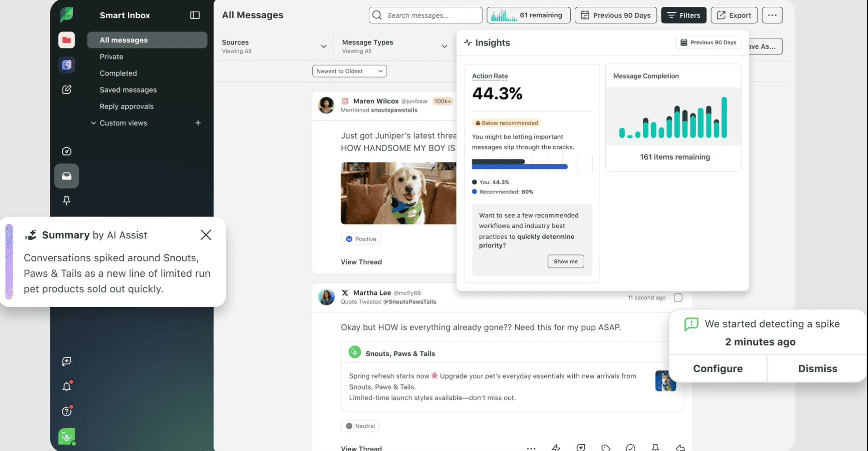This screenshot has width=868, height=451.
Task: Open the three-dot more options menu in header
Action: [x=773, y=15]
